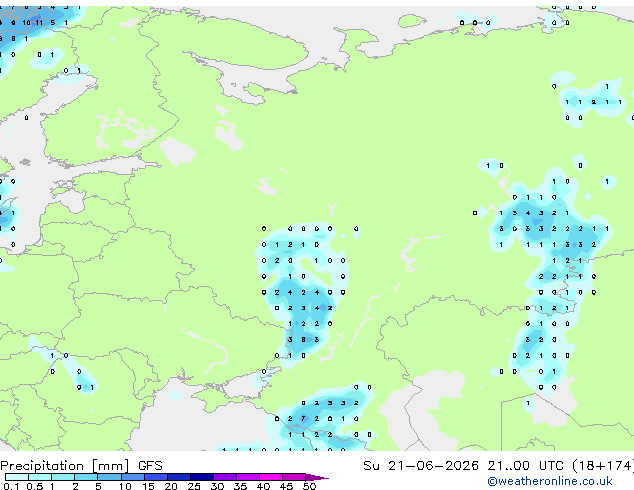Click the over-50 mm arrow tip of legend

[x=317, y=477]
